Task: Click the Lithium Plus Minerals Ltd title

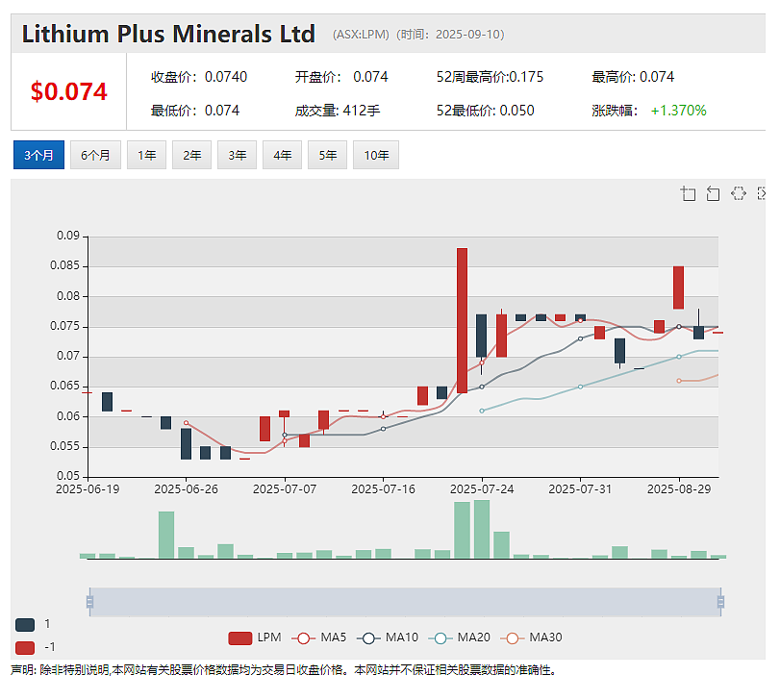Action: pyautogui.click(x=168, y=35)
